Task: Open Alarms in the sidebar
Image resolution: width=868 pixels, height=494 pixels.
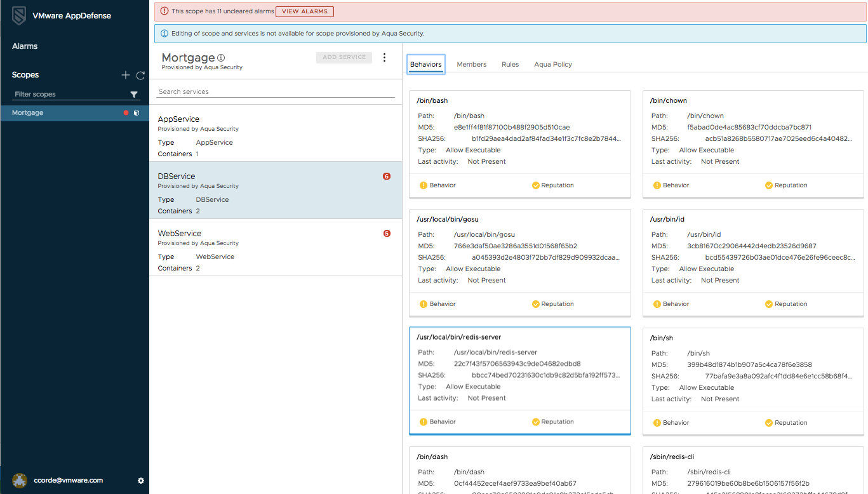Action: coord(25,46)
